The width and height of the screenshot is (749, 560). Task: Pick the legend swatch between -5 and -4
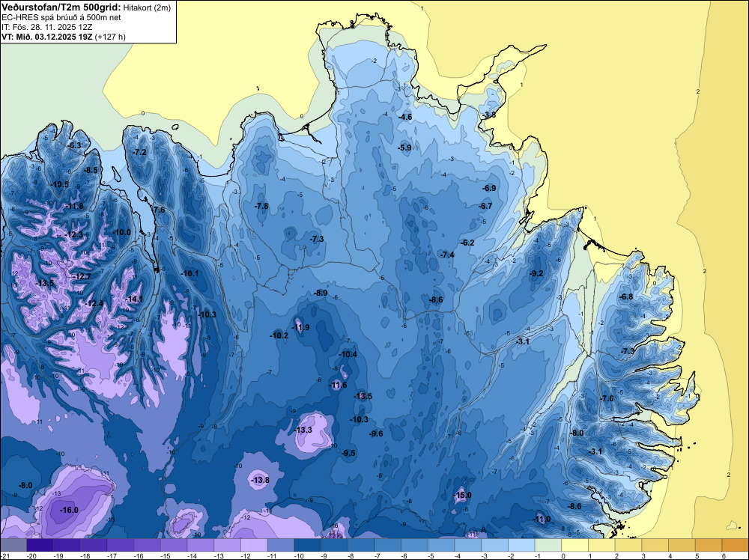click(x=441, y=545)
